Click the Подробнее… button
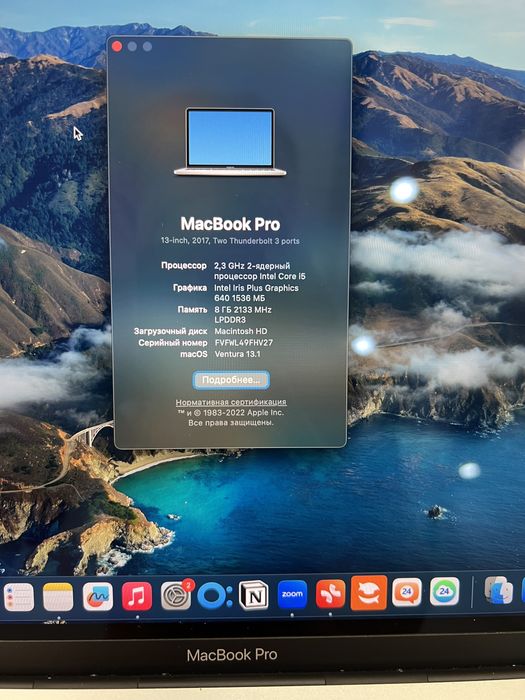The image size is (525, 700). 231,380
